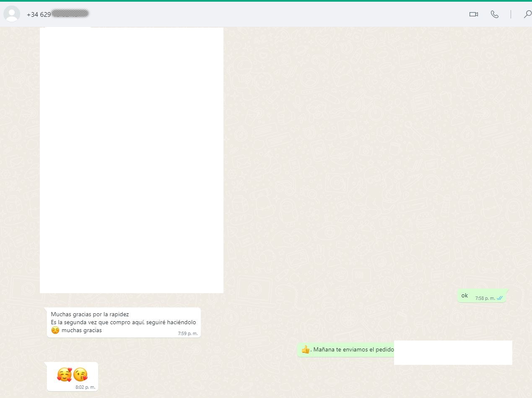The width and height of the screenshot is (532, 398).
Task: Open the contact's profile picture avatar
Action: pos(12,14)
